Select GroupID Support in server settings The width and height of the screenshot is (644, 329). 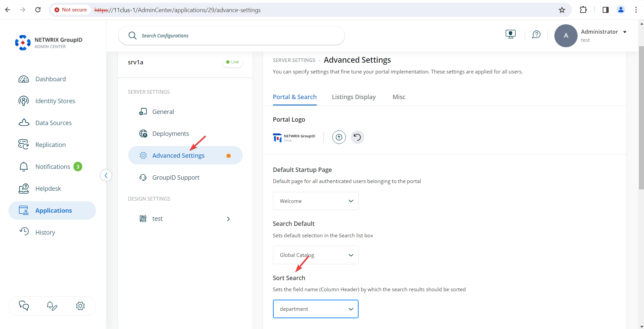(x=176, y=177)
